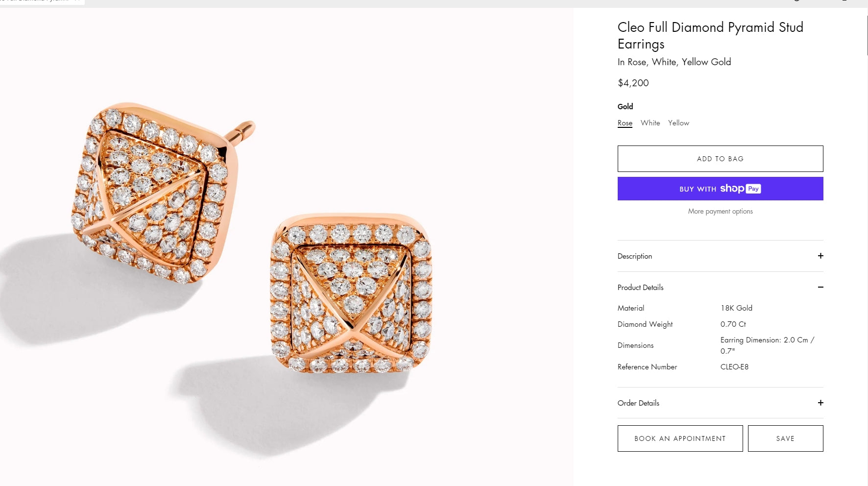Save the earrings with the Save button

(x=785, y=438)
